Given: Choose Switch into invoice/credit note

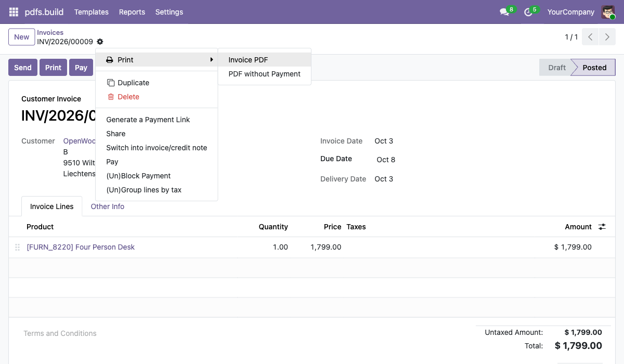Looking at the screenshot, I should 157,148.
